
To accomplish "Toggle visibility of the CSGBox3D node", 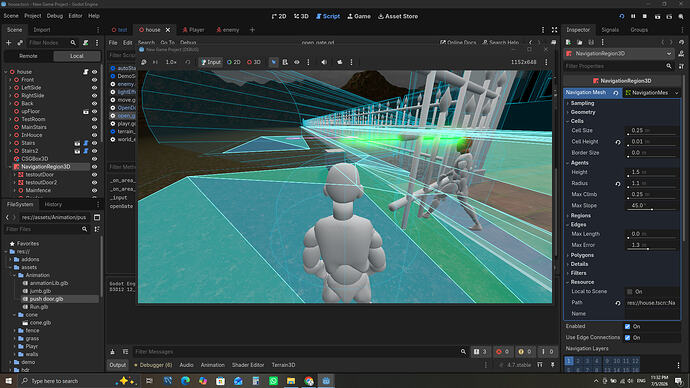I will [94, 159].
